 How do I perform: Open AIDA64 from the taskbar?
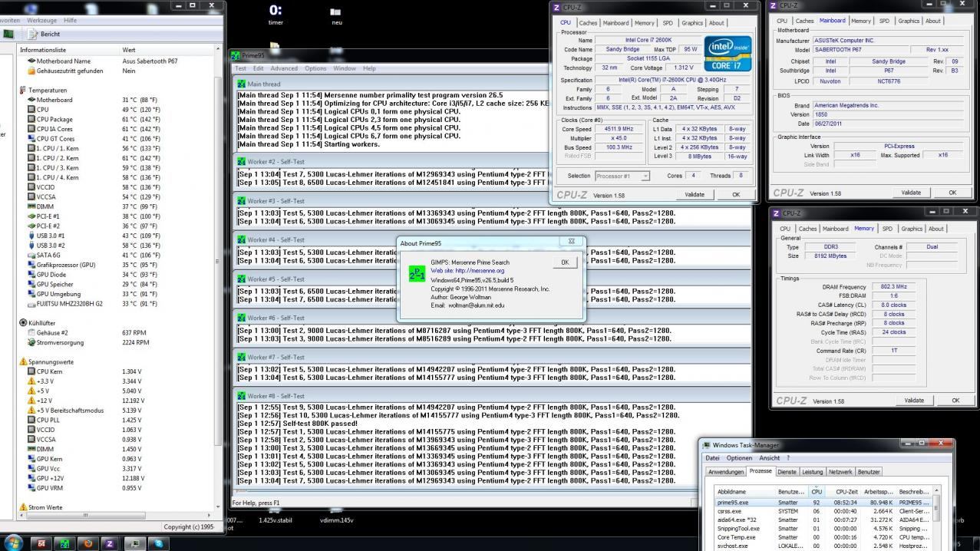click(x=41, y=543)
